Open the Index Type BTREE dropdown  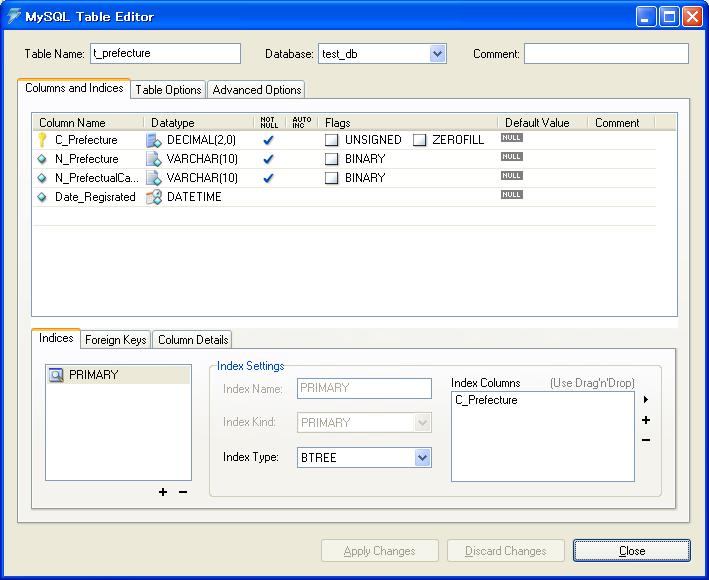pyautogui.click(x=422, y=457)
